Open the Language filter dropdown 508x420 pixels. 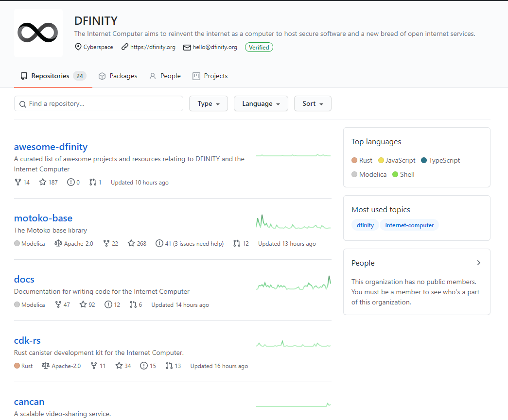261,103
